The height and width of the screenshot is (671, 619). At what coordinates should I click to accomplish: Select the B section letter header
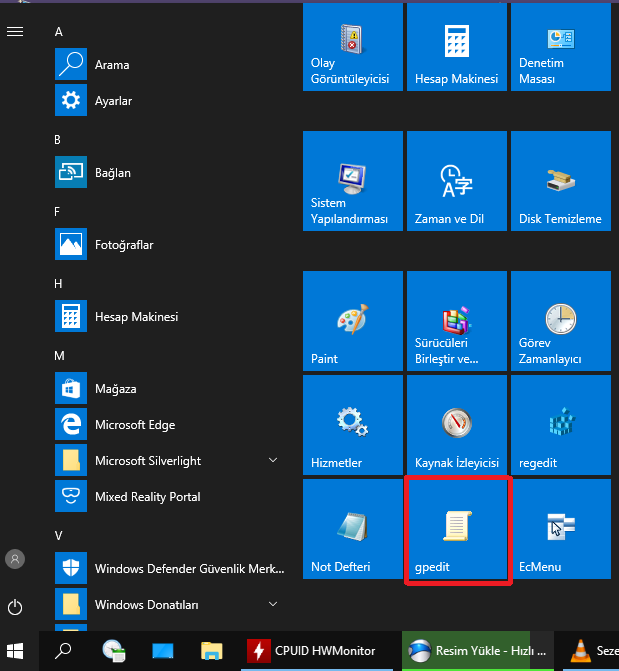click(57, 140)
